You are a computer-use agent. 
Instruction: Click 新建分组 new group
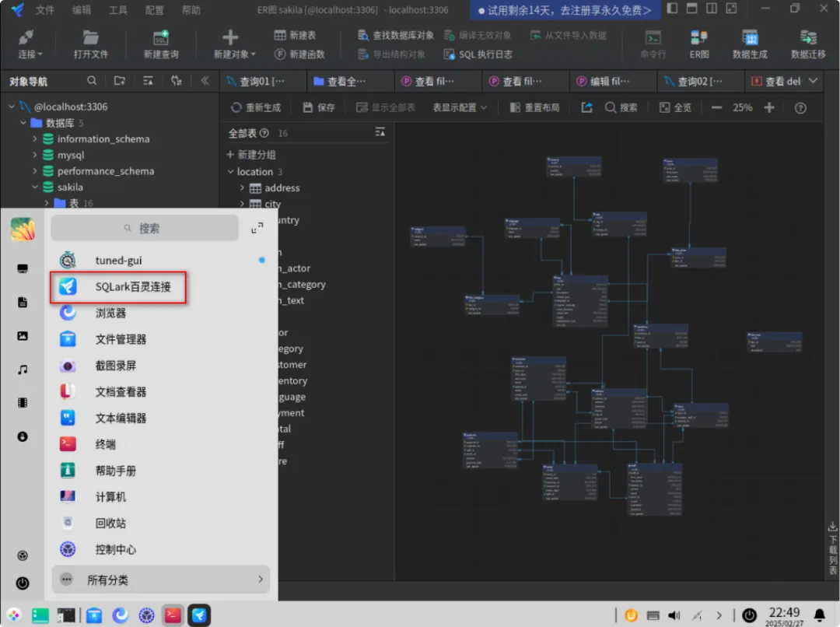pos(250,155)
